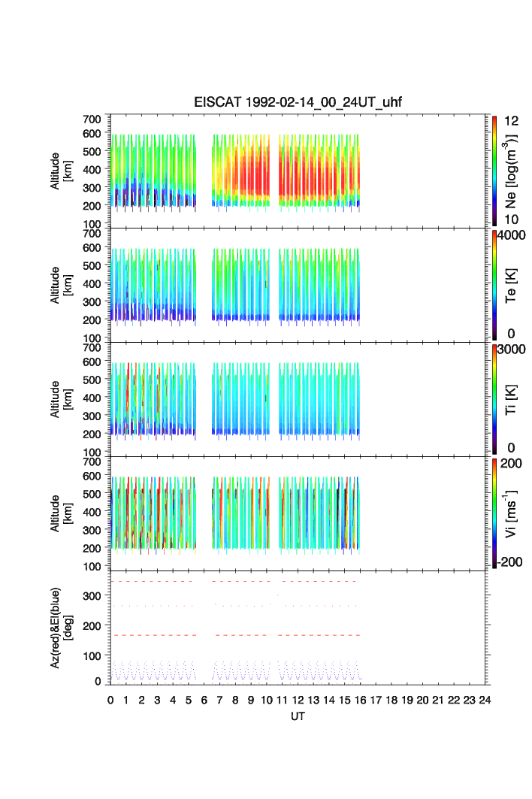Click the 6 tick on the UT axis
The height and width of the screenshot is (799, 532).
click(204, 700)
